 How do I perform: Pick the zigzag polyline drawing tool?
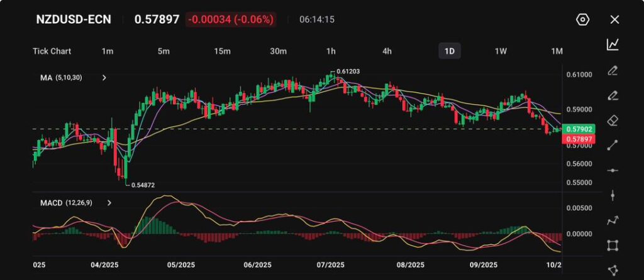point(613,220)
